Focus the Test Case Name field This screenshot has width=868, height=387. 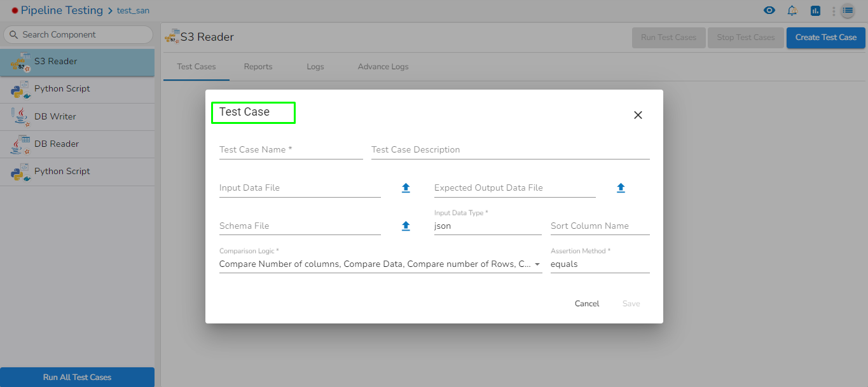(291, 150)
